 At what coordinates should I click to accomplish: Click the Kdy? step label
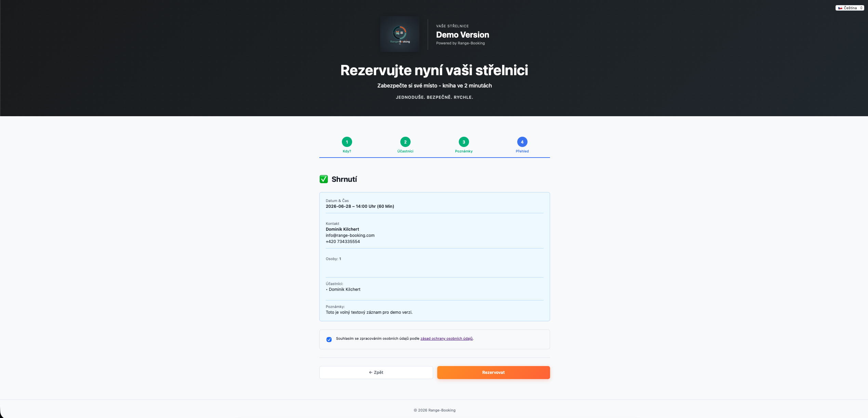tap(347, 151)
